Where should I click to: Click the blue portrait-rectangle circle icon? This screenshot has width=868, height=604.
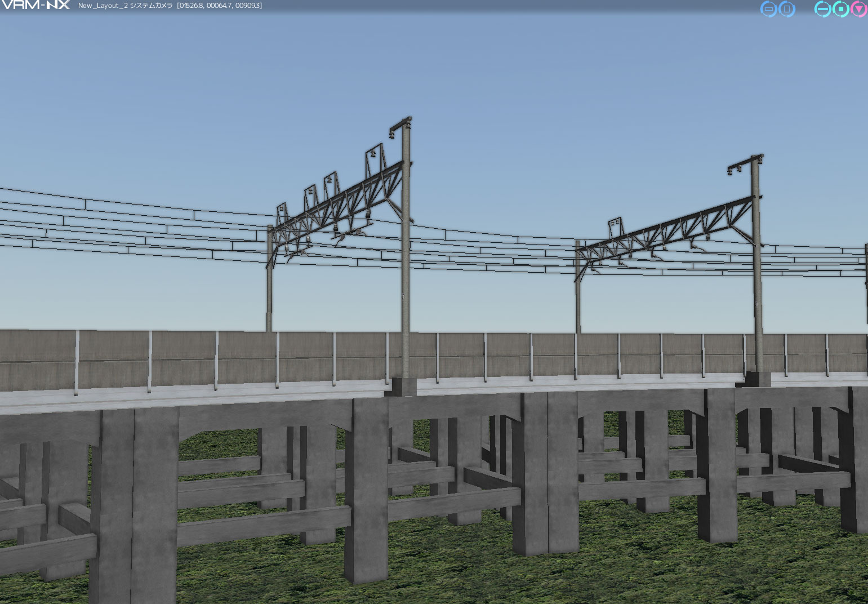[x=786, y=9]
